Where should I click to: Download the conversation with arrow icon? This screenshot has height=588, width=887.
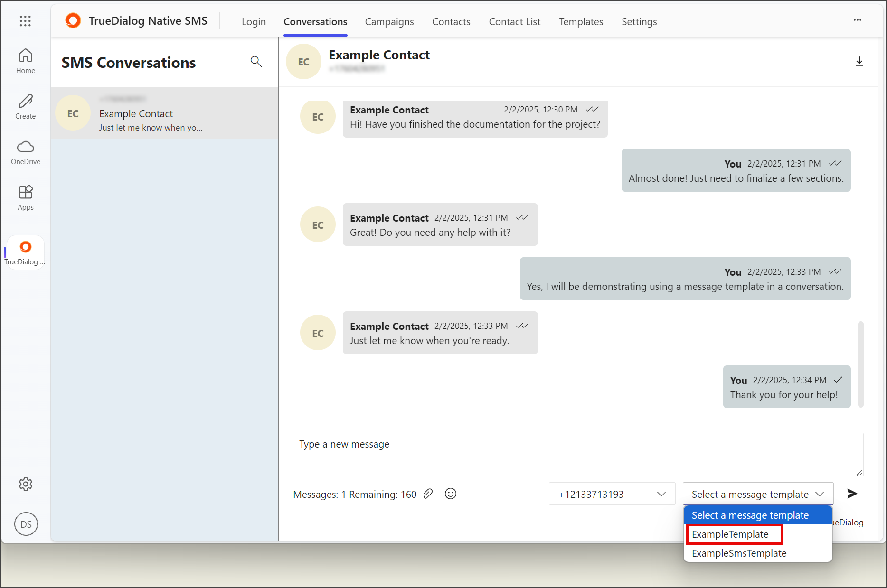click(x=859, y=62)
